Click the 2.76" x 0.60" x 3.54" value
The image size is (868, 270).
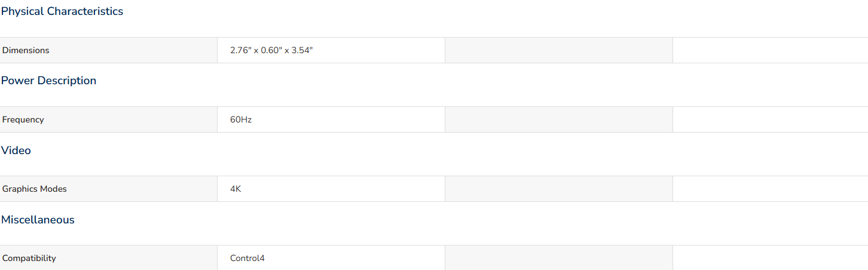[x=271, y=50]
